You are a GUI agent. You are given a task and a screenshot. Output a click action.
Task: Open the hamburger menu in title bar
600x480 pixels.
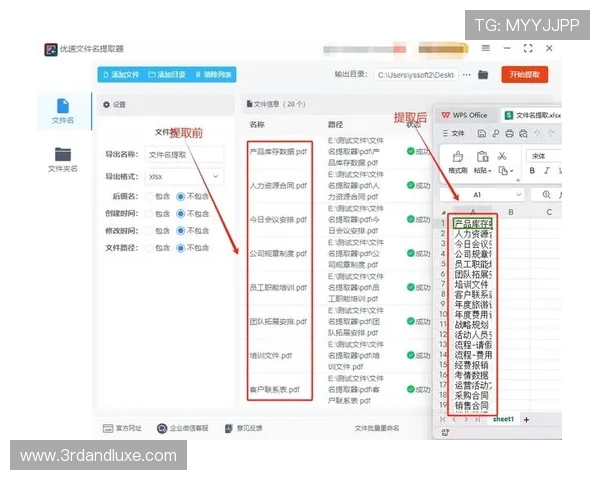(486, 48)
